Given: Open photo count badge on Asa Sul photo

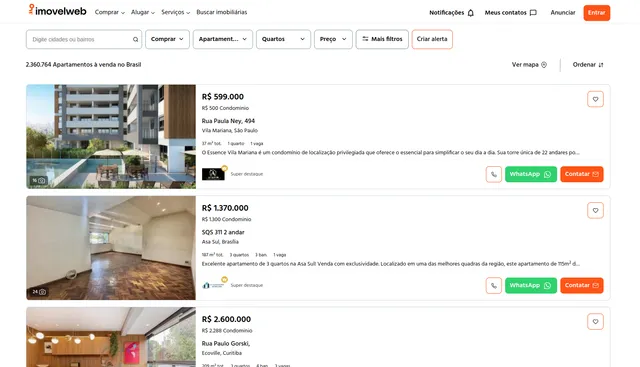Looking at the screenshot, I should tap(39, 292).
